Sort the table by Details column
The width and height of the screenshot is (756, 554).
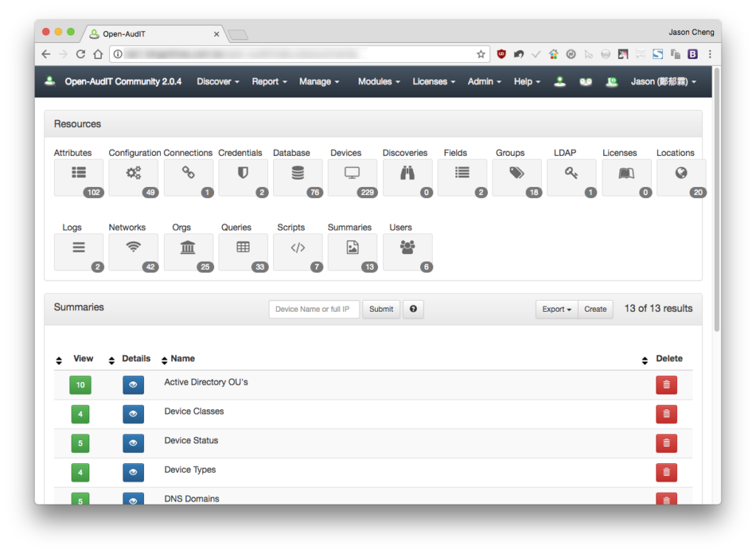pos(111,360)
